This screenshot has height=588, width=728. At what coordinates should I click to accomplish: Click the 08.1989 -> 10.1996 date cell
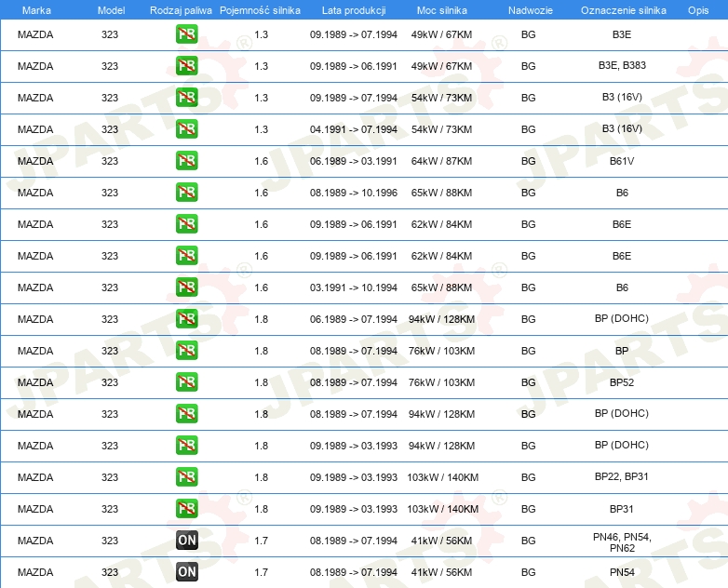pos(354,193)
